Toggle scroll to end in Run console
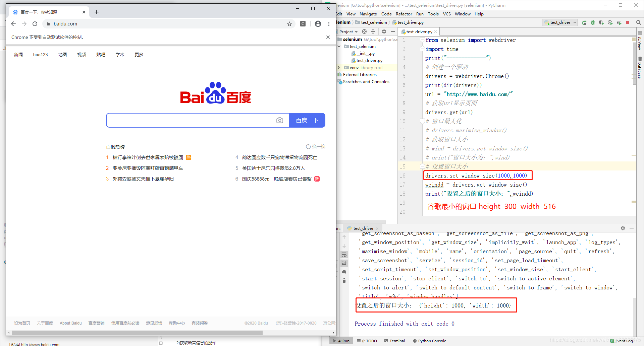 (x=344, y=263)
